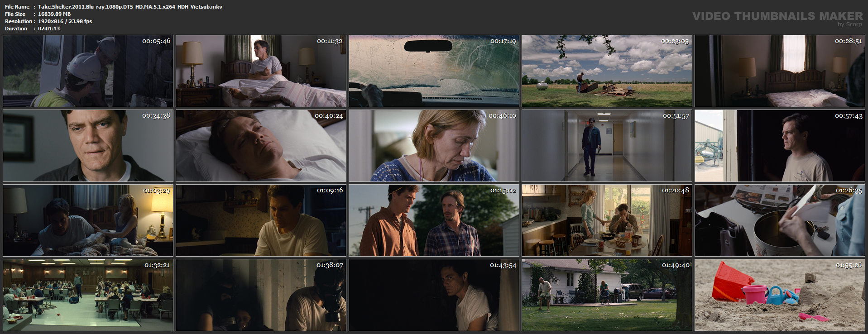The width and height of the screenshot is (868, 334).
Task: Click the 00:40:24 timestamp label
Action: click(x=329, y=116)
